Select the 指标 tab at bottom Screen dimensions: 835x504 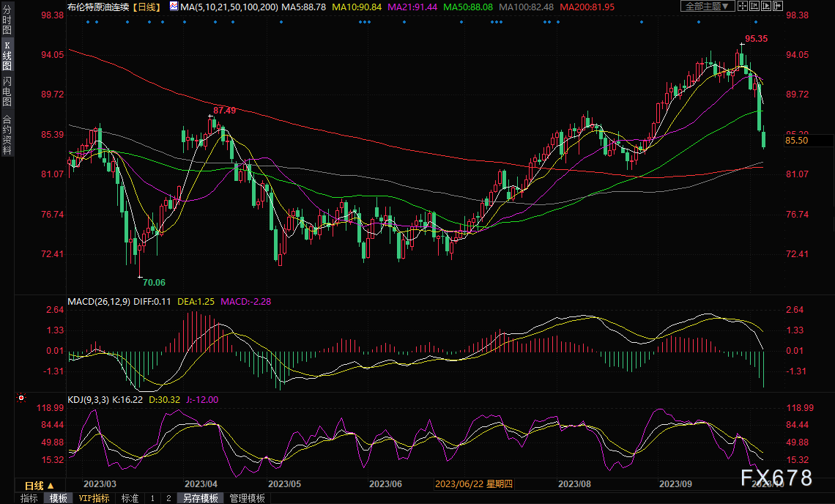pos(29,498)
